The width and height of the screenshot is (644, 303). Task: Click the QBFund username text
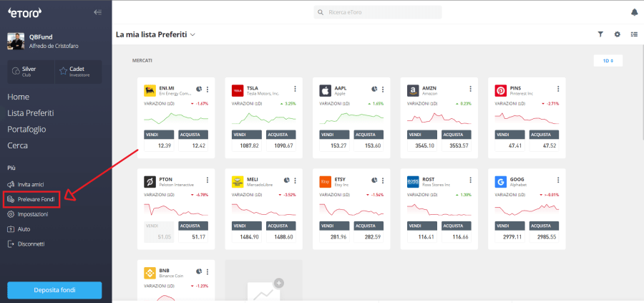click(41, 37)
